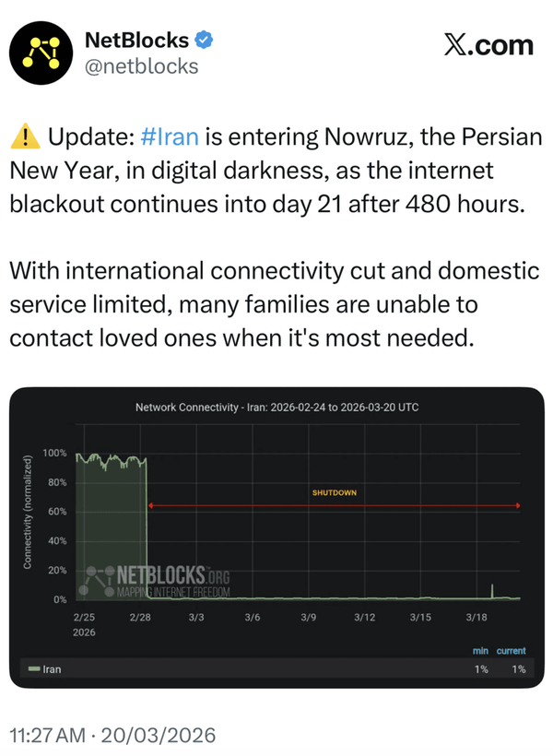This screenshot has width=553, height=756.
Task: Click the Iran legend color swatch
Action: pos(34,668)
